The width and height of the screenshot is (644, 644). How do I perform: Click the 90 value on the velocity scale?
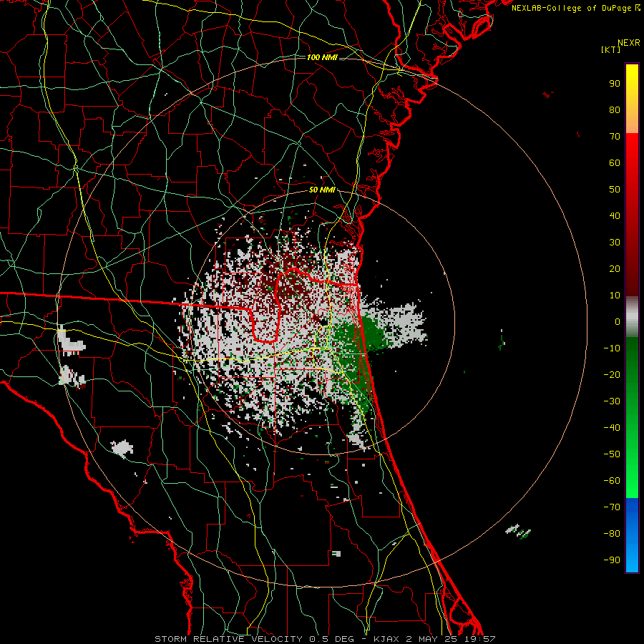615,84
